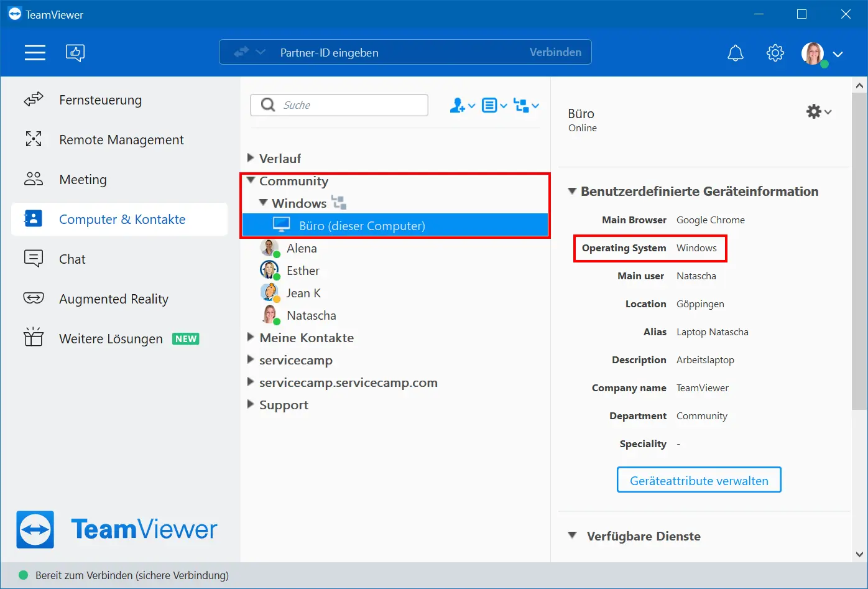The image size is (868, 589).
Task: Click the Fernsteuerung arrows icon
Action: click(x=34, y=100)
